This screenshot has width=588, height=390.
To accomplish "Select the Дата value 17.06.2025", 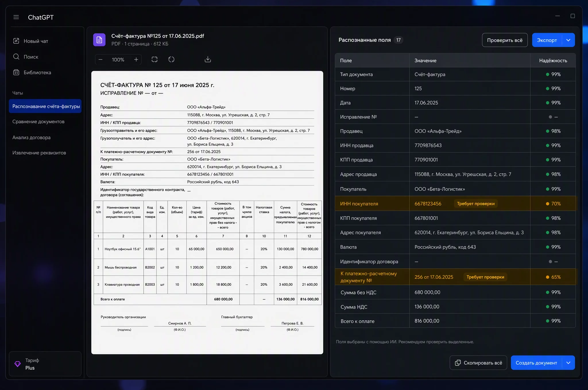I will tap(426, 103).
